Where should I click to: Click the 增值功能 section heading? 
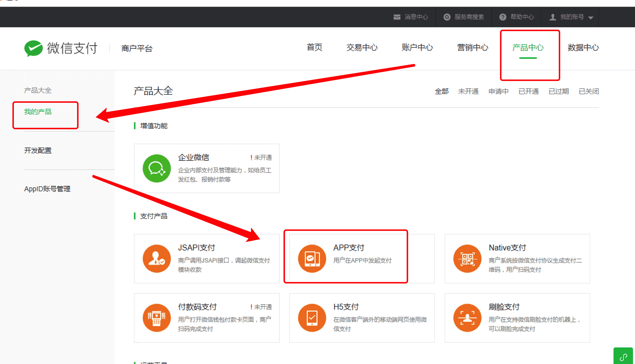point(153,126)
